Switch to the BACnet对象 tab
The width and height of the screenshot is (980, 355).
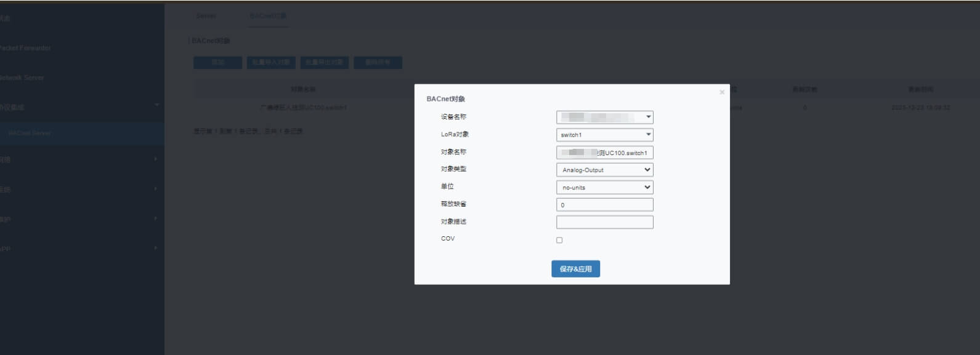(268, 16)
